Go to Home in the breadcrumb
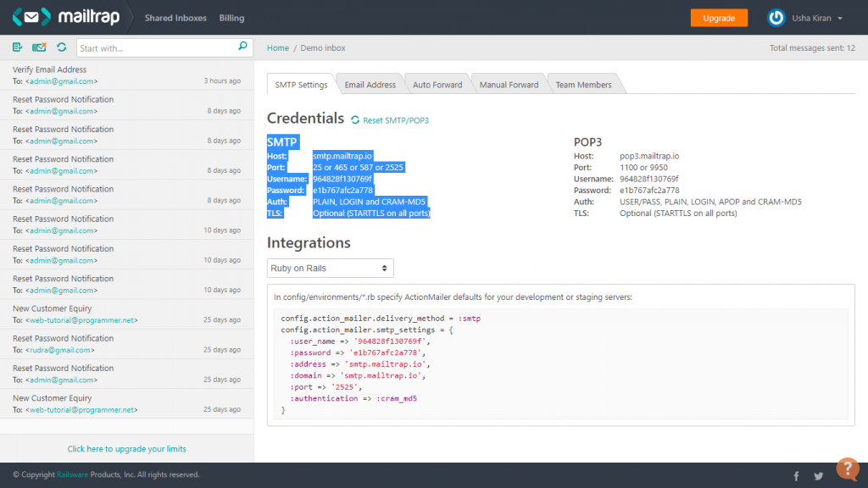 coord(278,48)
